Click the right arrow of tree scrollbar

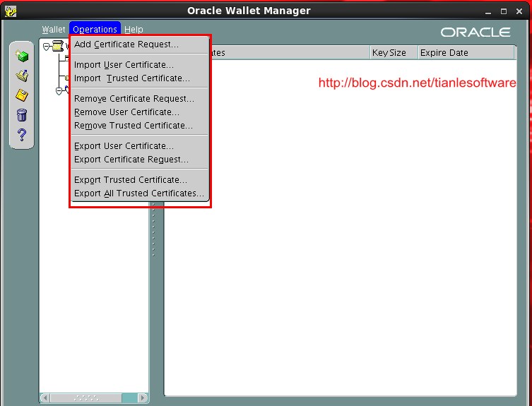pos(143,398)
